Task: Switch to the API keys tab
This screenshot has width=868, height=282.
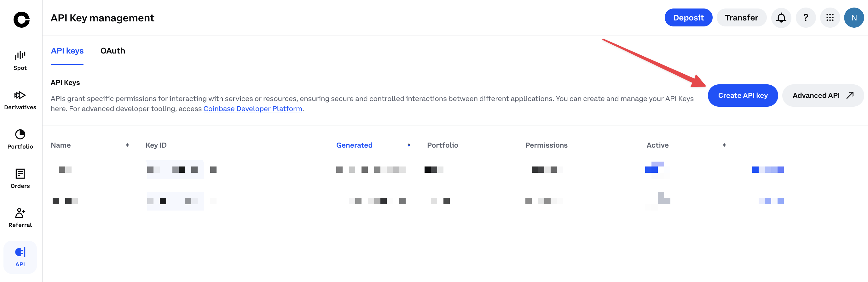Action: (x=67, y=51)
